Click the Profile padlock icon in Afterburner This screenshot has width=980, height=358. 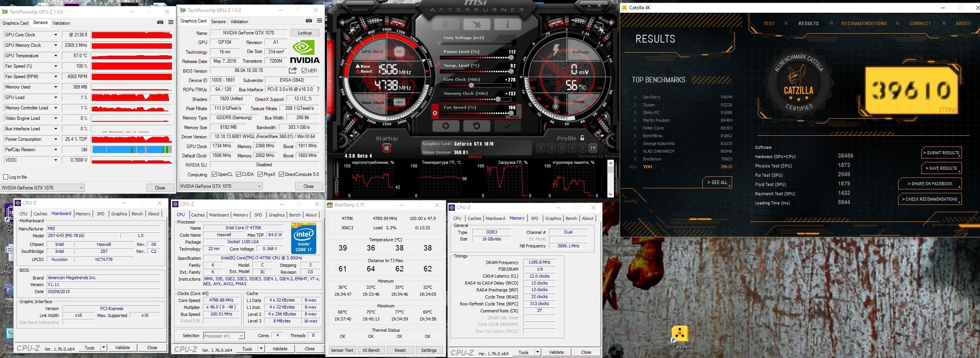pos(582,138)
